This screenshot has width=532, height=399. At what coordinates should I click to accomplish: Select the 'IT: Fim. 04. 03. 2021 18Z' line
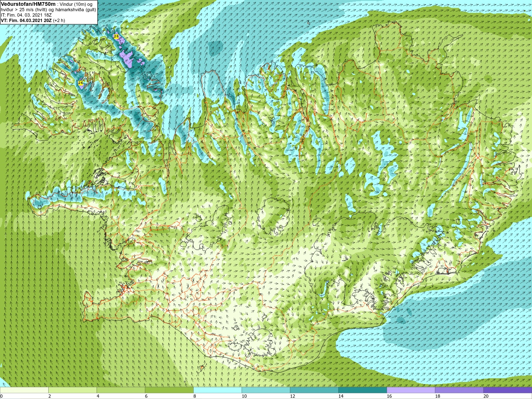26,15
